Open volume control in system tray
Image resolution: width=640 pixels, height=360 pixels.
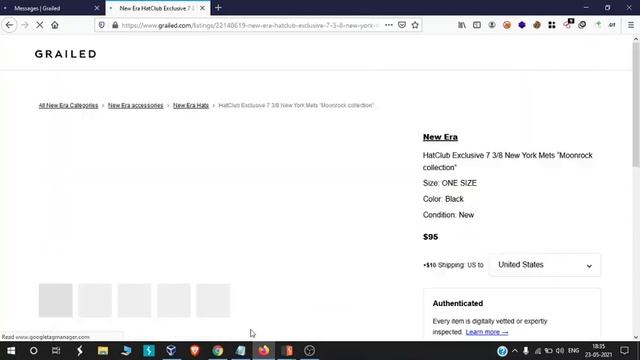point(560,351)
